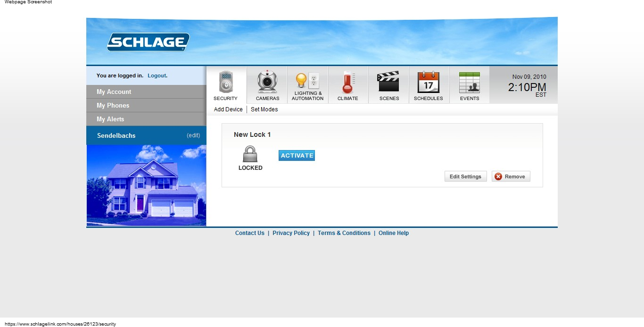Image resolution: width=644 pixels, height=327 pixels.
Task: Open the Cameras webcam icon
Action: (267, 83)
